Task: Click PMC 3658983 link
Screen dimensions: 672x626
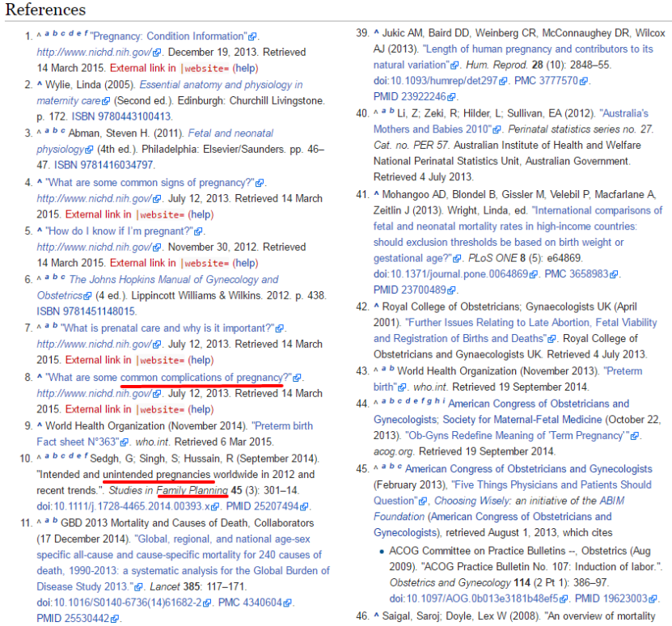Action: [x=577, y=274]
